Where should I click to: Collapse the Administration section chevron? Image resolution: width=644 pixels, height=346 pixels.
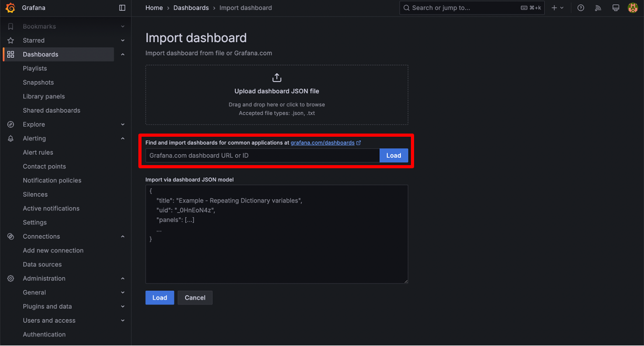coord(123,279)
